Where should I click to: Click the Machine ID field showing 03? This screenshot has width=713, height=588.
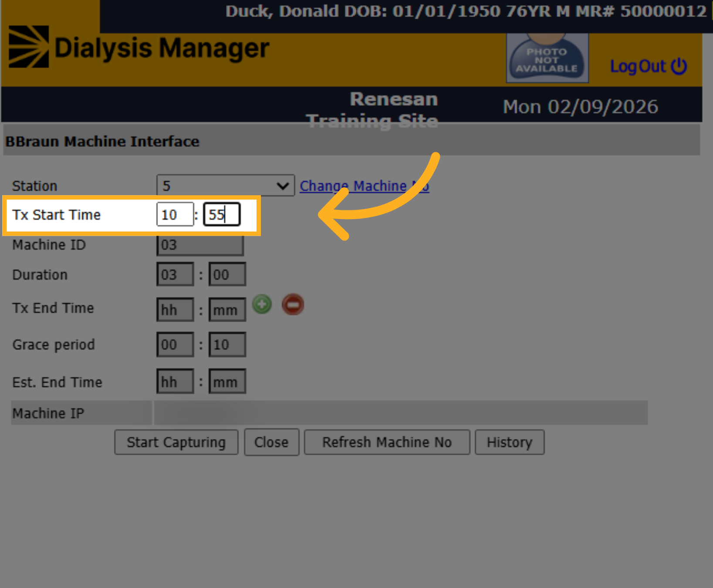[200, 245]
